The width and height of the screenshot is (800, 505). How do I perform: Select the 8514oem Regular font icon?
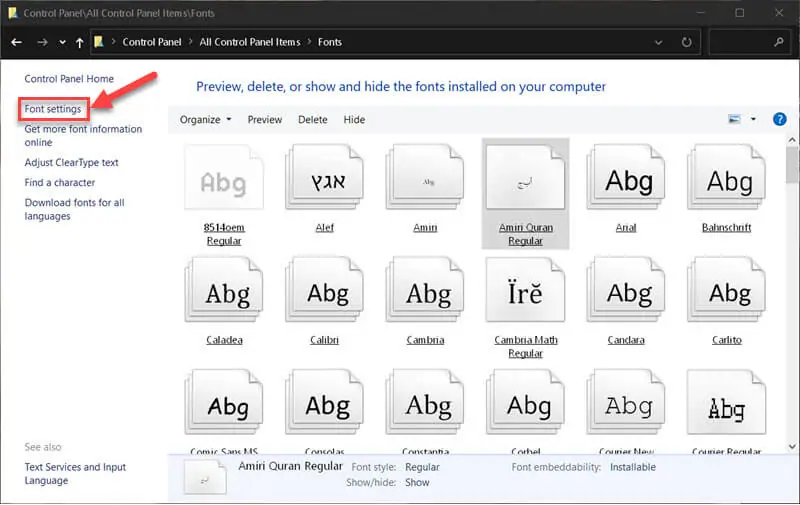[224, 177]
